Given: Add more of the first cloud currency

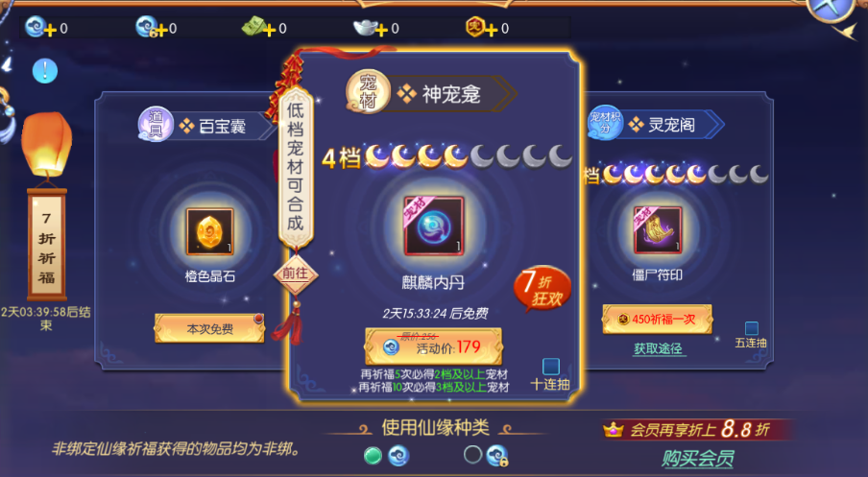Looking at the screenshot, I should coord(50,30).
